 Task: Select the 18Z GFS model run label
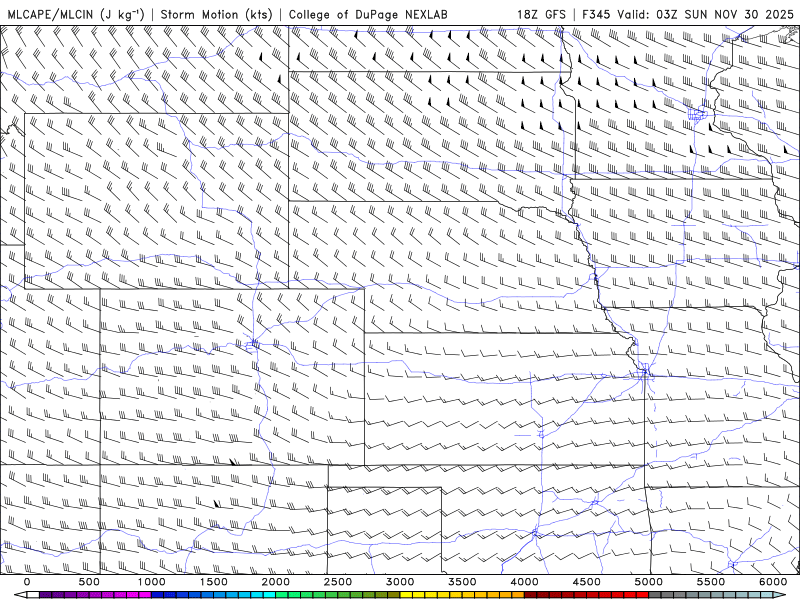coord(541,14)
